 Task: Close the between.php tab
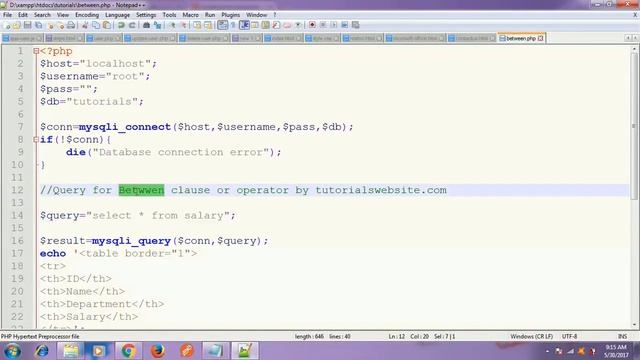click(540, 38)
